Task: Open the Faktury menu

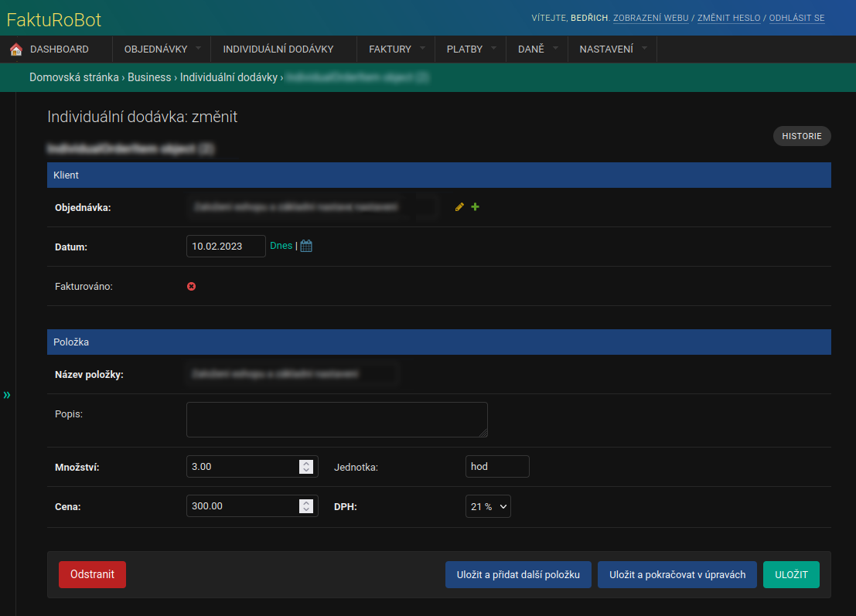Action: coord(390,49)
